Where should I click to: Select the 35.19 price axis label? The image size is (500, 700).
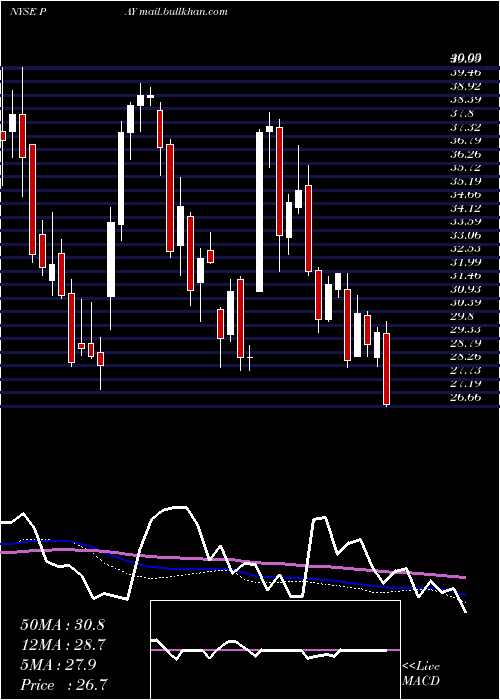click(x=466, y=181)
